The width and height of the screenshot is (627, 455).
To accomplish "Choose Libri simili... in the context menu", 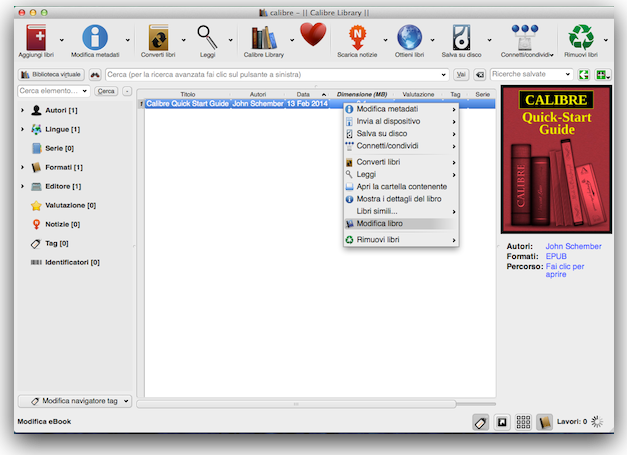I will pyautogui.click(x=401, y=212).
